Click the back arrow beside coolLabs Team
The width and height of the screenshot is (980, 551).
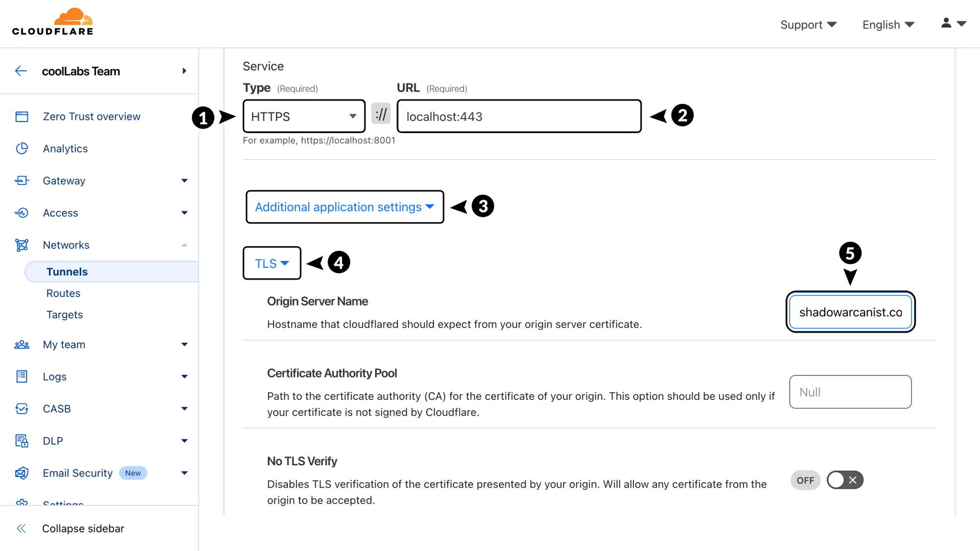21,71
